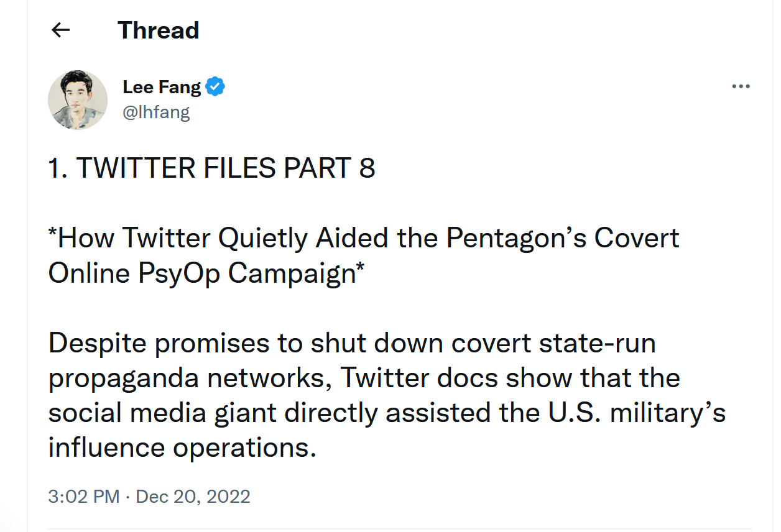Click the blue verified badge

(215, 87)
